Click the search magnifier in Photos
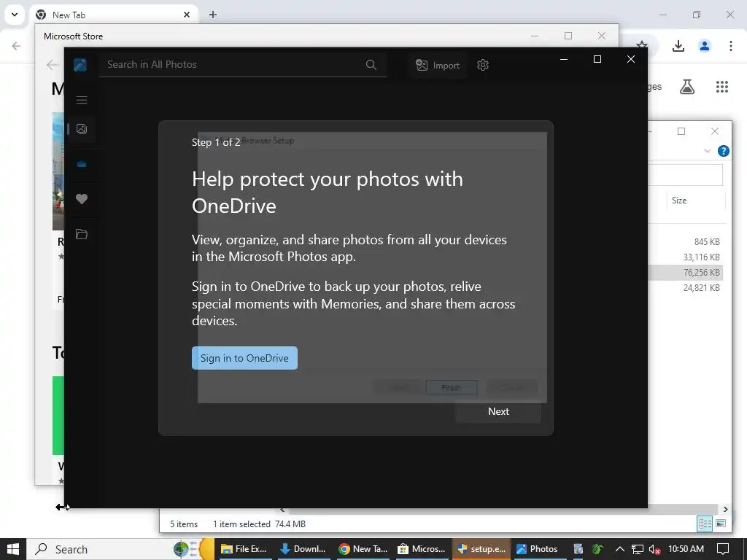Viewport: 747px width, 560px height. tap(371, 65)
